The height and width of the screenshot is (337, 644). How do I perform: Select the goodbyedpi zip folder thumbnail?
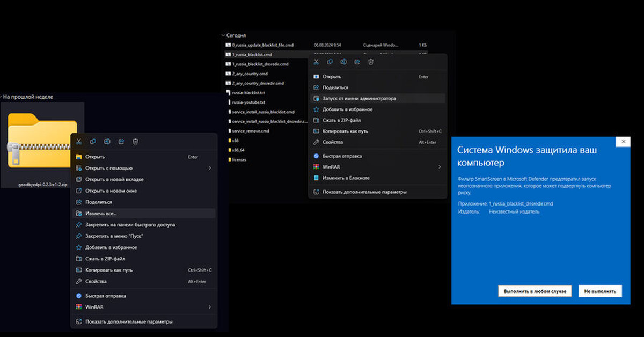pos(42,142)
